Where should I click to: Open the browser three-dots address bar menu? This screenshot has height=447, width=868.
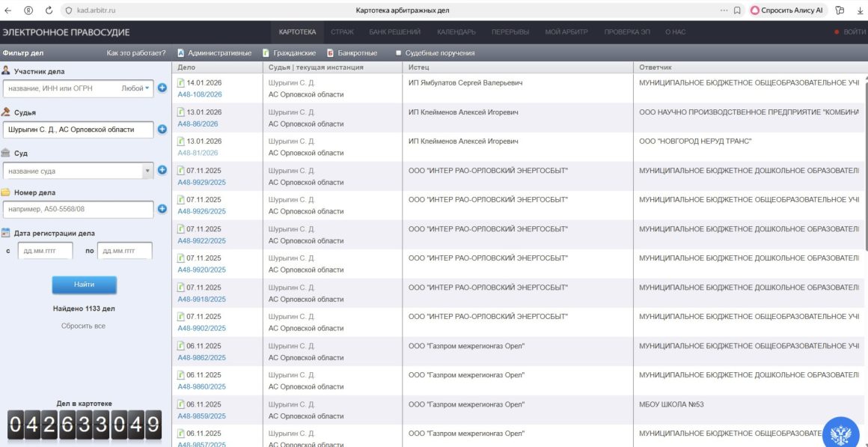coord(724,10)
